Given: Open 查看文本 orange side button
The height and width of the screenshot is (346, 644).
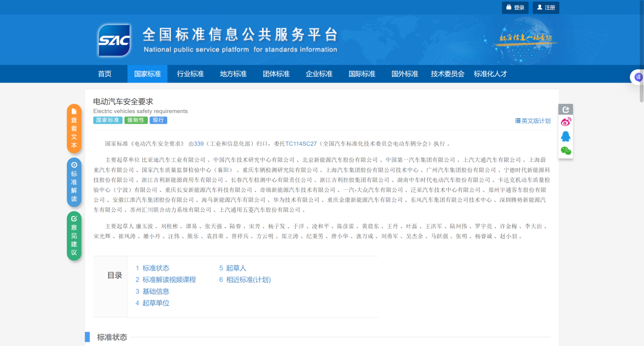Looking at the screenshot, I should click(74, 128).
